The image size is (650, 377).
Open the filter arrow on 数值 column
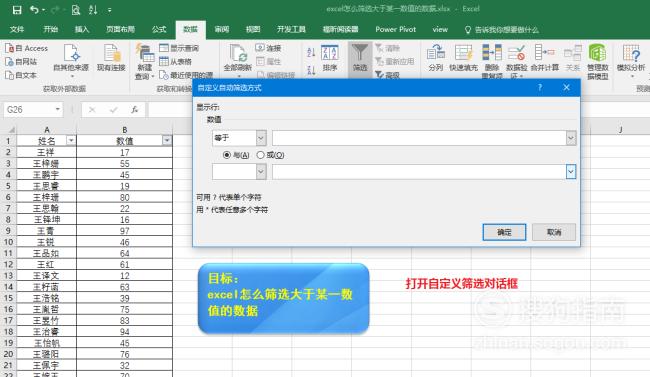[167, 141]
